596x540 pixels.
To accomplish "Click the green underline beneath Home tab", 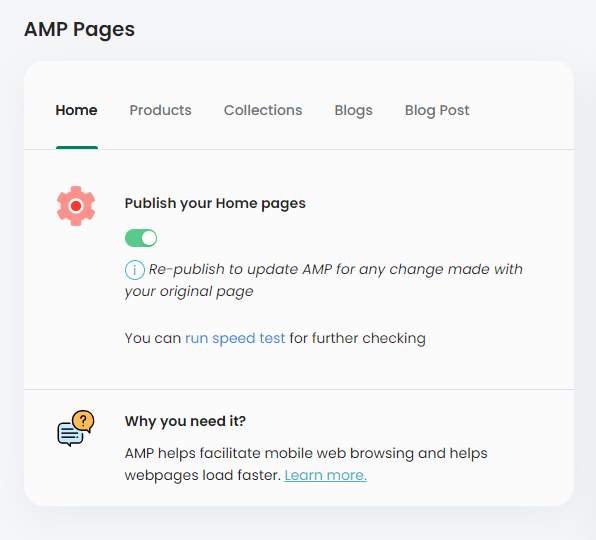I will click(77, 147).
